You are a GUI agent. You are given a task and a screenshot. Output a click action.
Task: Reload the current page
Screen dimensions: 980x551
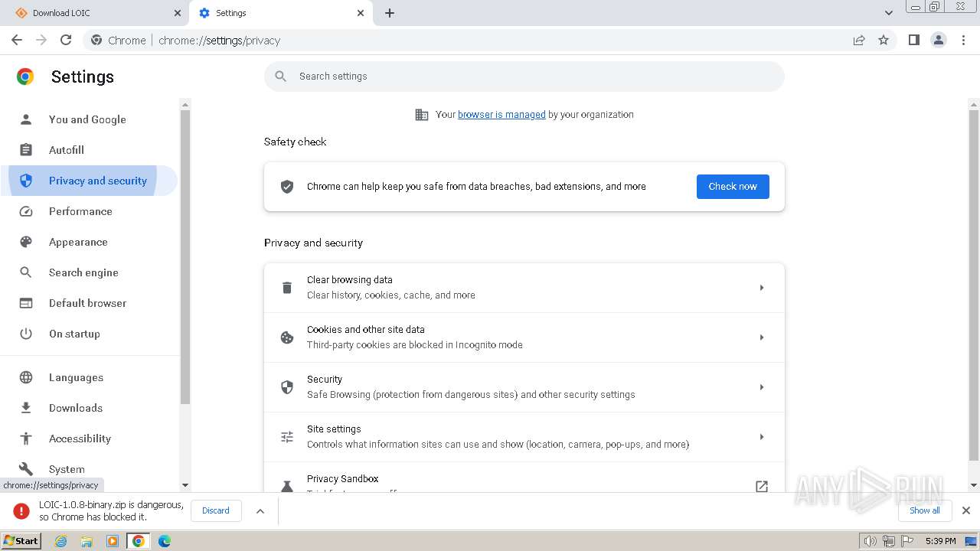click(66, 40)
